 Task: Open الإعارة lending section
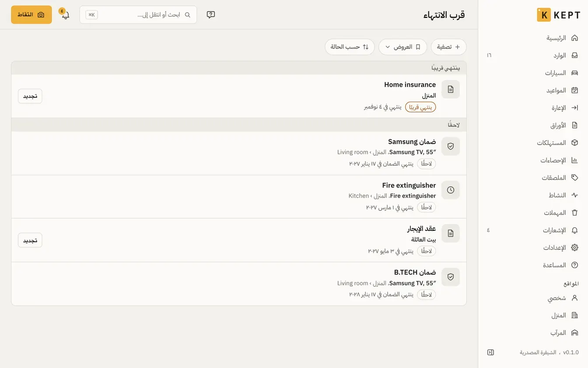coord(533,108)
